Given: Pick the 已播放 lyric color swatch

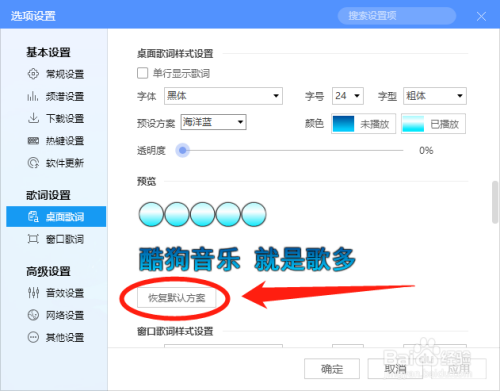Looking at the screenshot, I should point(433,124).
